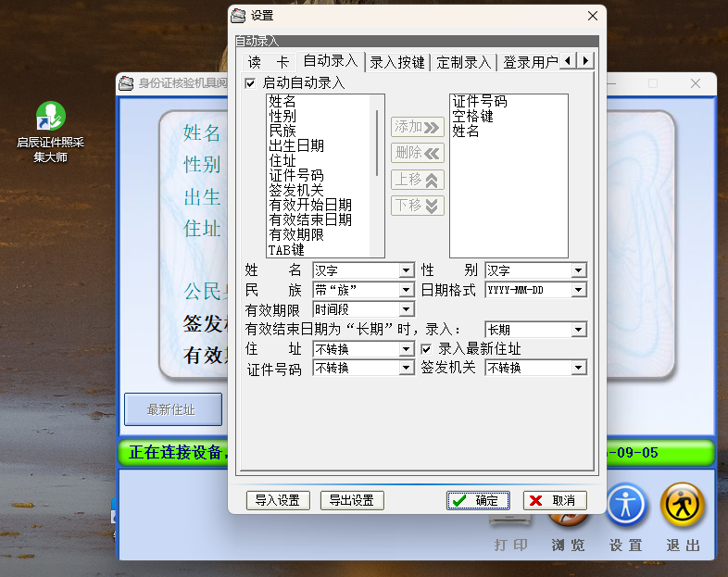Open the 住址 conversion dropdown
The height and width of the screenshot is (577, 728).
[x=407, y=349]
